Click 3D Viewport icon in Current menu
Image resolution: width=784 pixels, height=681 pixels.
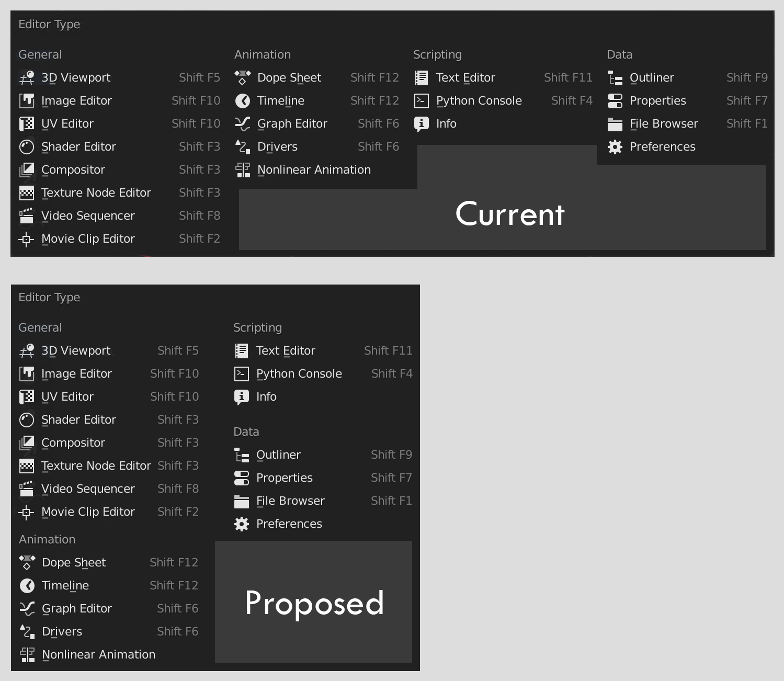tap(27, 78)
